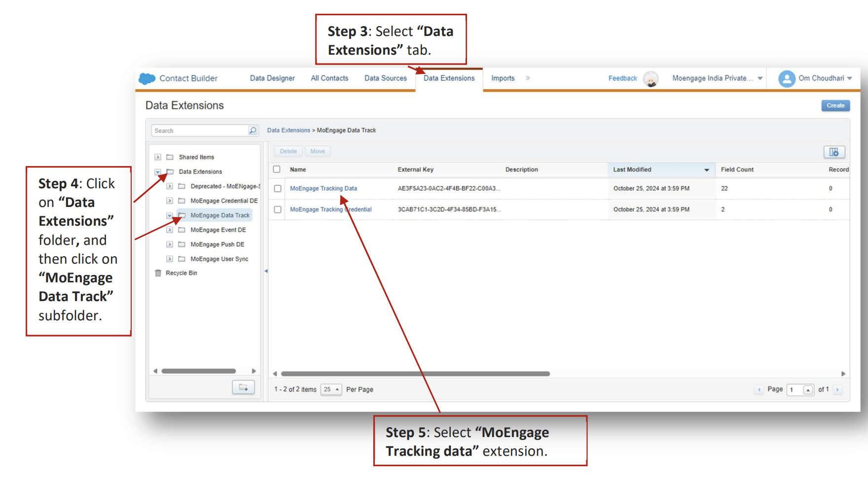Click the folder tree horizontal scrollbar thumb
The height and width of the screenshot is (477, 868).
click(x=199, y=371)
